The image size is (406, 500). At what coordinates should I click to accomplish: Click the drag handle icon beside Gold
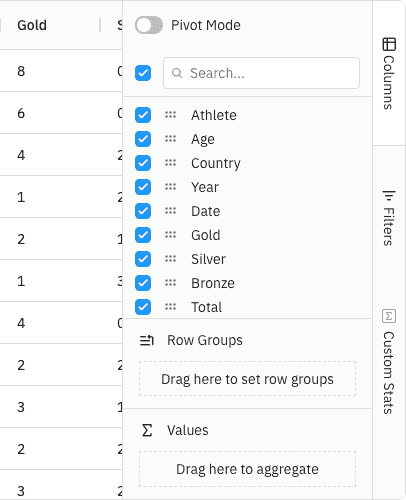[170, 235]
